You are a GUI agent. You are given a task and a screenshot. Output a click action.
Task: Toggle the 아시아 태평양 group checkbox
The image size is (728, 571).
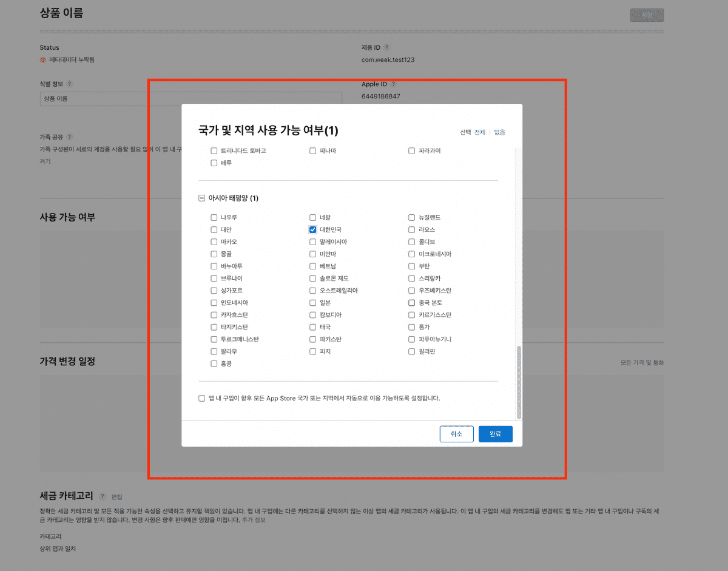202,198
